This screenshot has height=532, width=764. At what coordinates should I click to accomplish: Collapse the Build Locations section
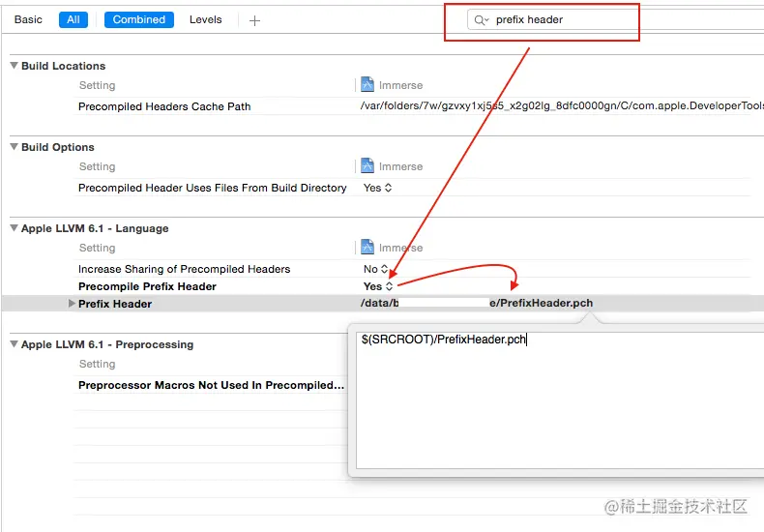(x=15, y=65)
